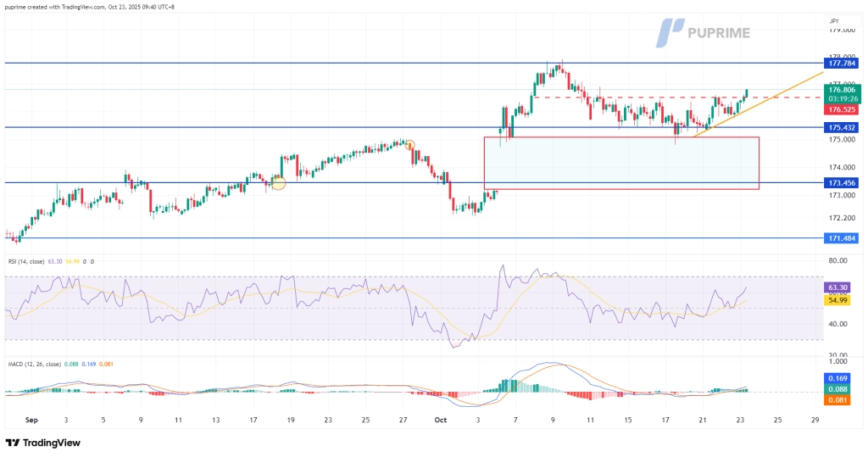Click the orange circle marker near Sep 27

[410, 146]
